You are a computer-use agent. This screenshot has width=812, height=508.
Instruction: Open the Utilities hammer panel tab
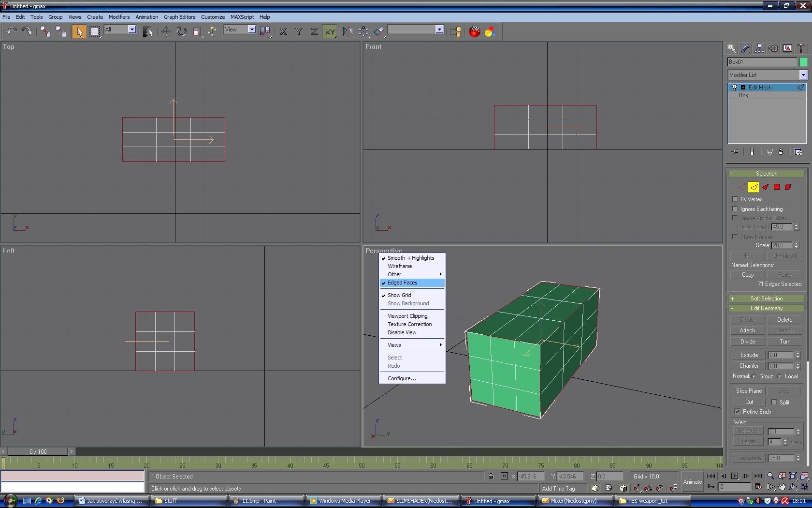point(801,48)
